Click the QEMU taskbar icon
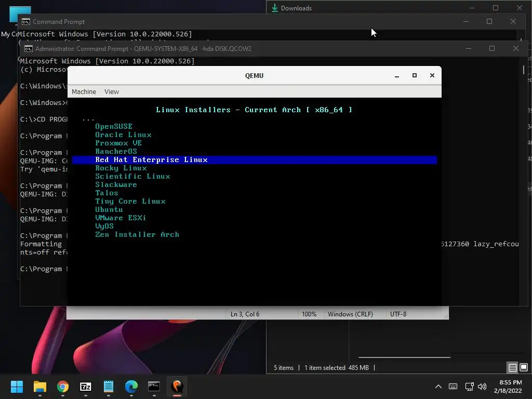 point(177,387)
